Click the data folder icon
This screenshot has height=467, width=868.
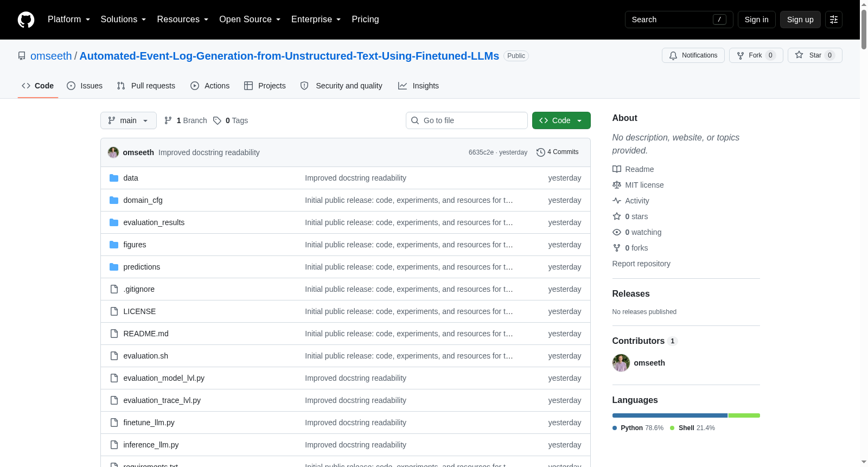click(x=114, y=178)
